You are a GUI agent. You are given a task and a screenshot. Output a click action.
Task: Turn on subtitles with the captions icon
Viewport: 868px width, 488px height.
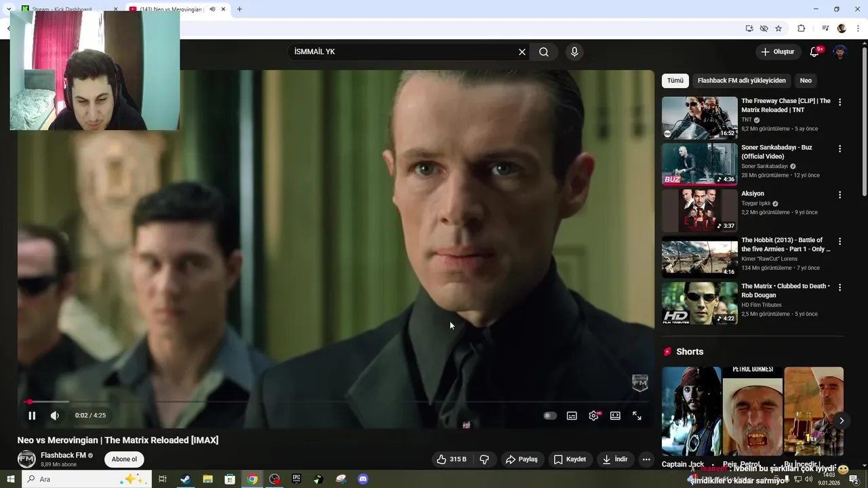(x=572, y=415)
